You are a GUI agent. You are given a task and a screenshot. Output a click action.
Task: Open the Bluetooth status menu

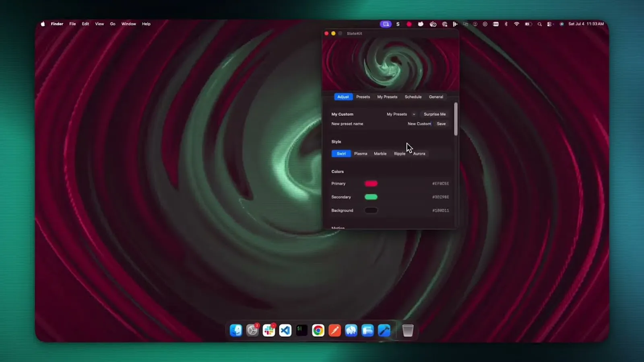(506, 24)
